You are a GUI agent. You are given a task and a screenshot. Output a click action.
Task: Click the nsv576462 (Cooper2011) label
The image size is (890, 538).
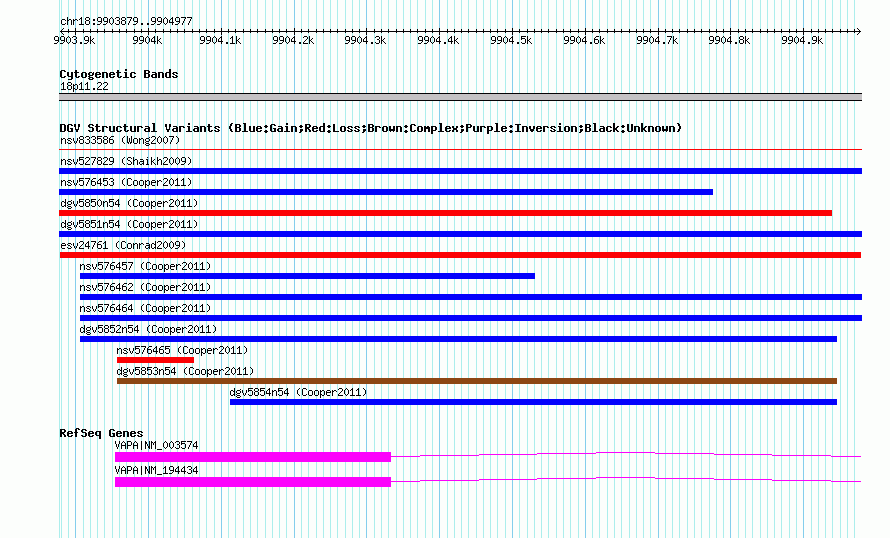coord(145,287)
